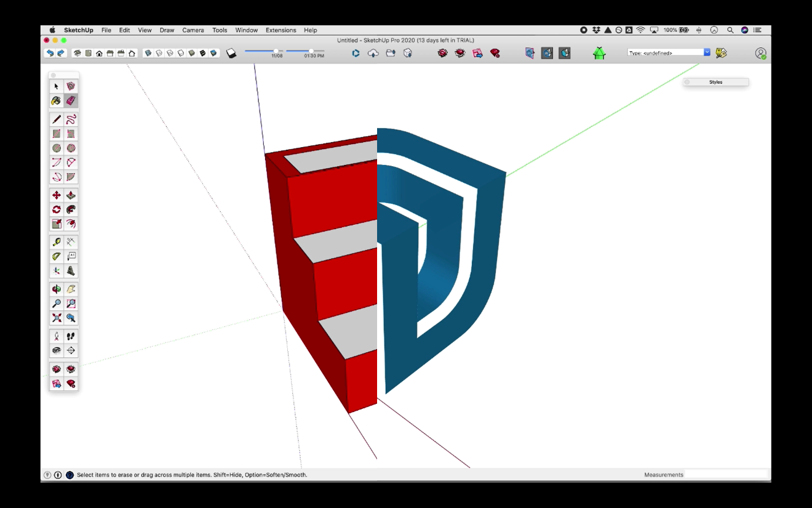This screenshot has height=508, width=812.
Task: Choose the Dimensions tool
Action: point(71,242)
